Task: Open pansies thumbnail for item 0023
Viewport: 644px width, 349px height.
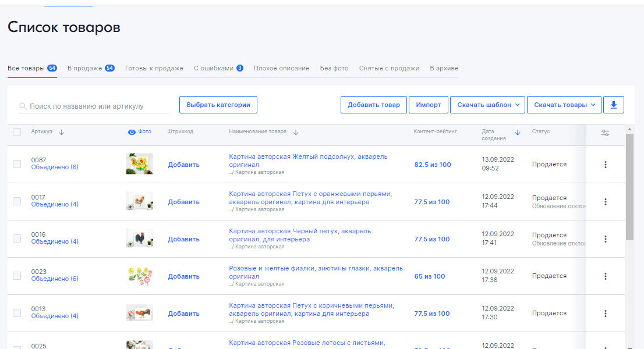Action: (140, 276)
